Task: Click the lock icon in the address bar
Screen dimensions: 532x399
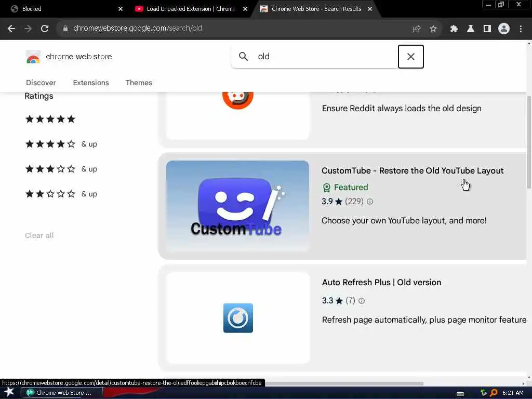Action: click(65, 29)
